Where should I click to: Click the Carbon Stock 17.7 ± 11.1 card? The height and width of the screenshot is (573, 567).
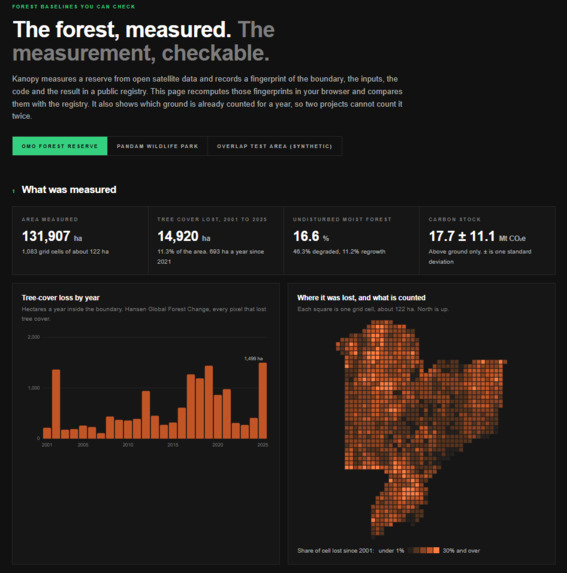coord(487,240)
